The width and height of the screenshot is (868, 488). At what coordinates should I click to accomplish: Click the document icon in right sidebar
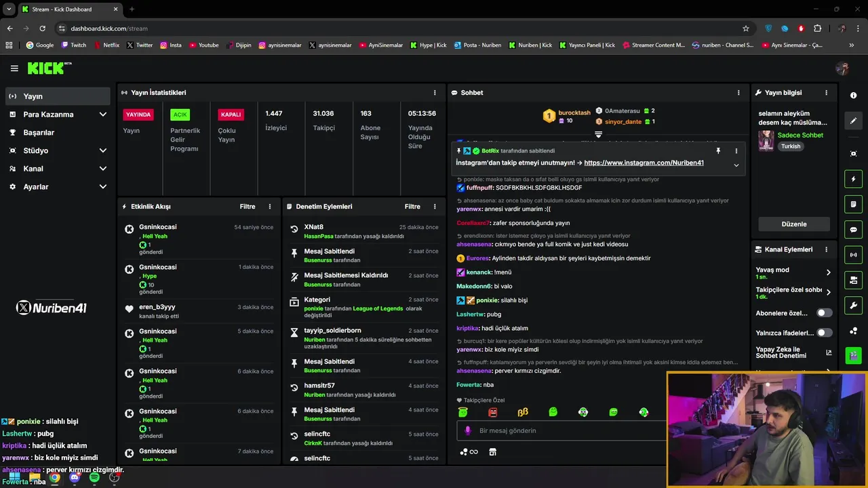(853, 204)
